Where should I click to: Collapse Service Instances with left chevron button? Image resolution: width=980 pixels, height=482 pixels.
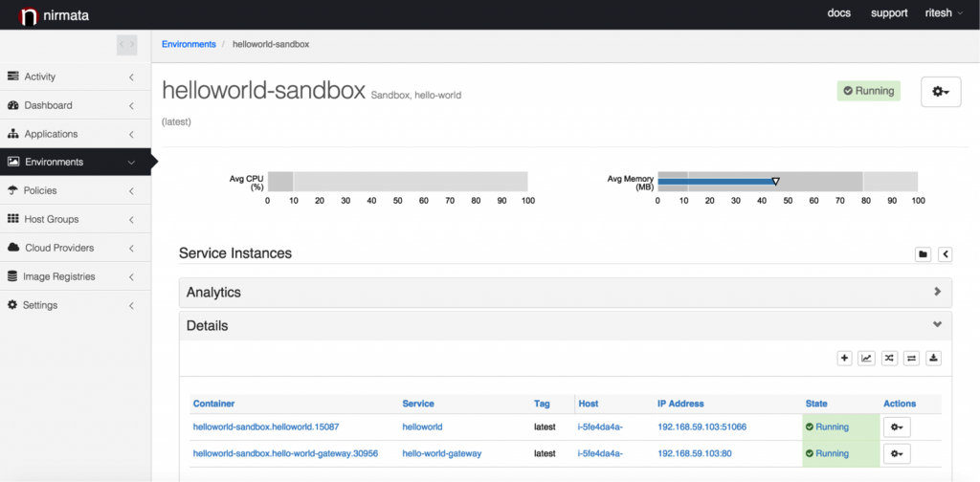(x=946, y=254)
